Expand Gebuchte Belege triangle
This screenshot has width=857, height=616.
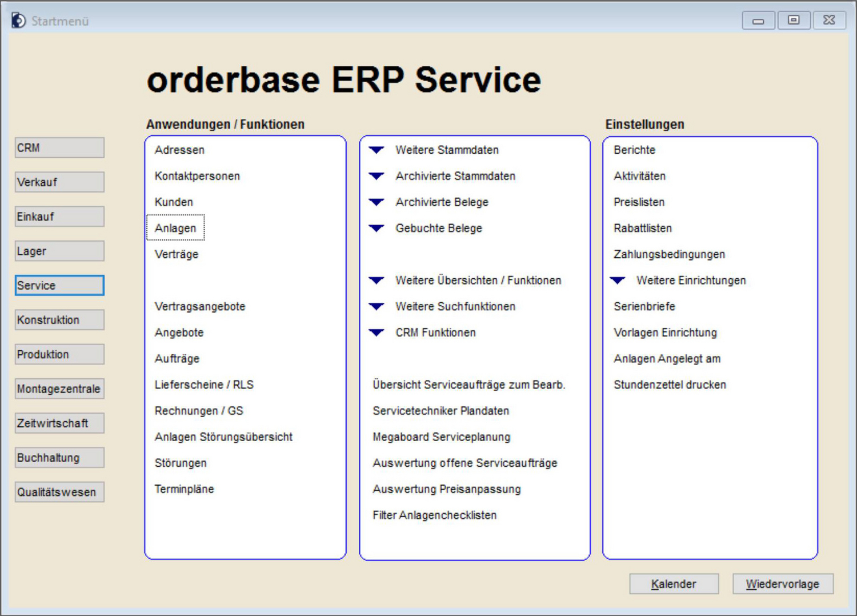pyautogui.click(x=377, y=229)
